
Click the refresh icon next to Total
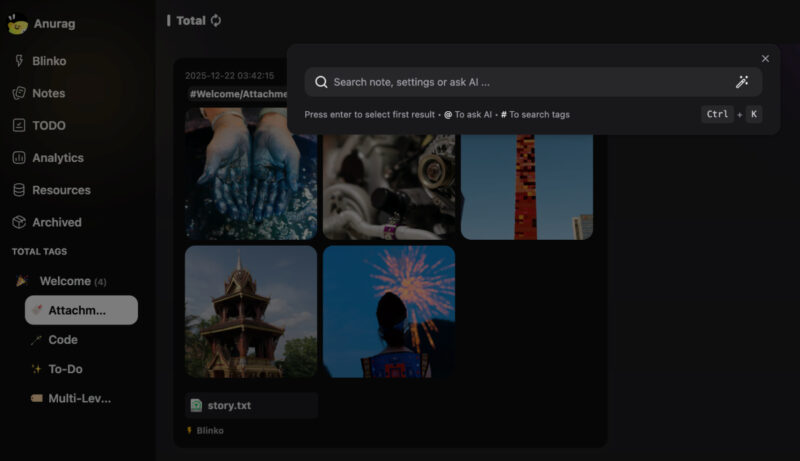(x=216, y=20)
